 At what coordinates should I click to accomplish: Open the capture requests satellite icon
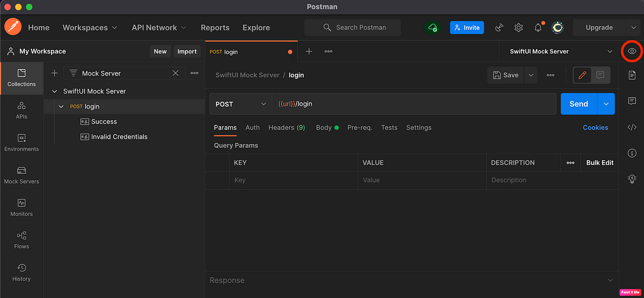[499, 28]
